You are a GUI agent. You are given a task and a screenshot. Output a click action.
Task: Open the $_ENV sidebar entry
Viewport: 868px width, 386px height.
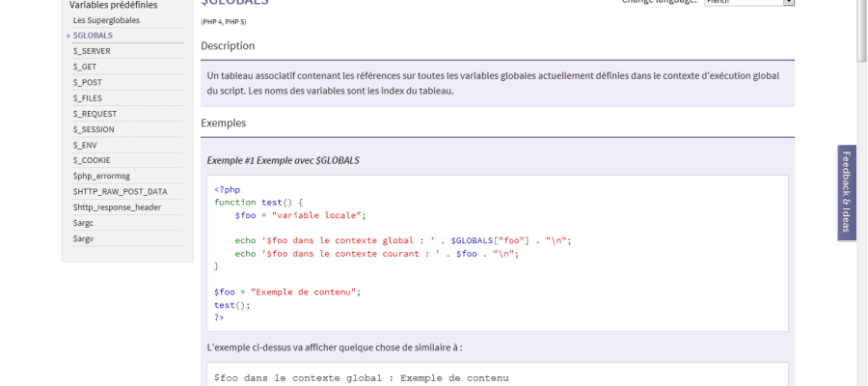pyautogui.click(x=85, y=145)
